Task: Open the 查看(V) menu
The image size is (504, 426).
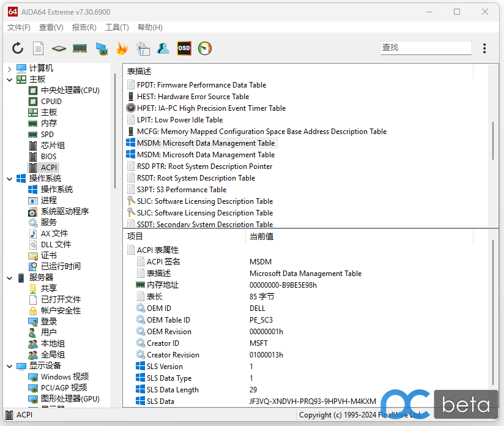Action: pos(51,28)
